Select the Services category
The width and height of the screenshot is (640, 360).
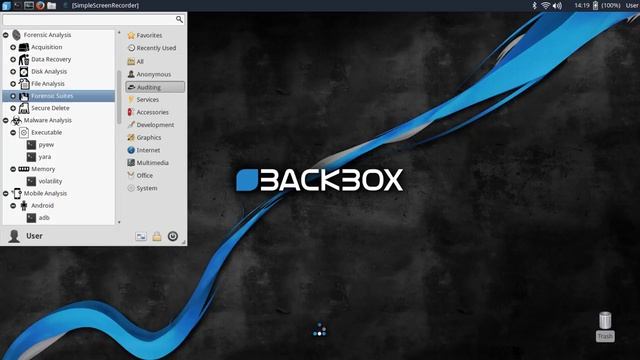[155, 100]
